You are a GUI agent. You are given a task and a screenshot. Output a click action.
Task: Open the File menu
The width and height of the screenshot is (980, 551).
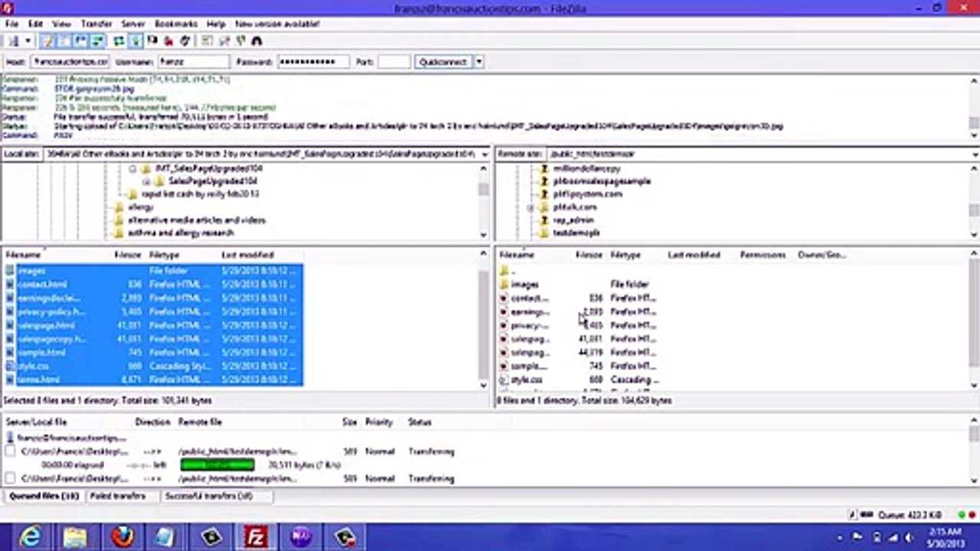(11, 24)
